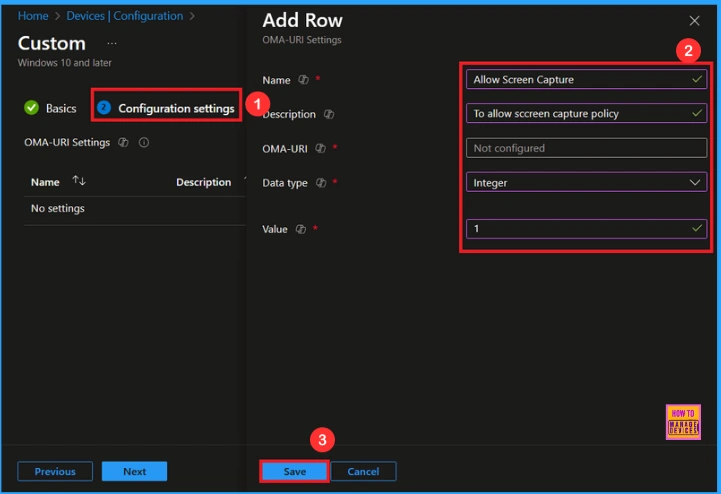The width and height of the screenshot is (721, 494).
Task: Click the info icon next to Value label
Action: point(301,229)
